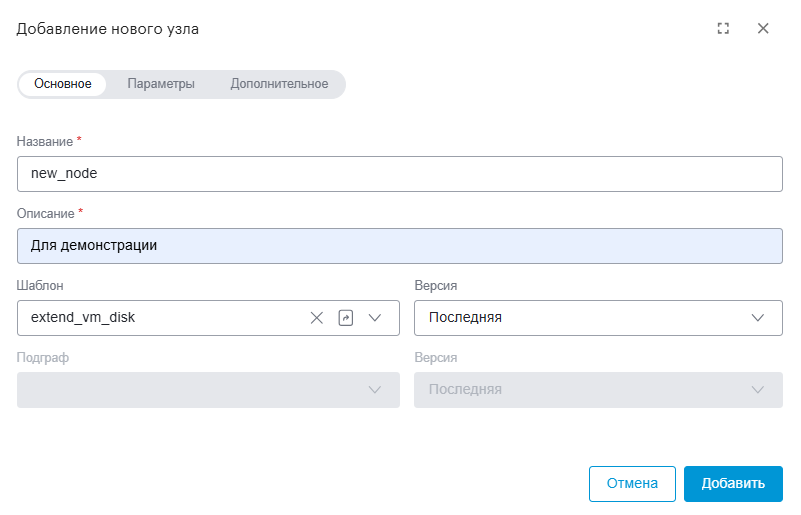Click the Шаблон label

[40, 286]
